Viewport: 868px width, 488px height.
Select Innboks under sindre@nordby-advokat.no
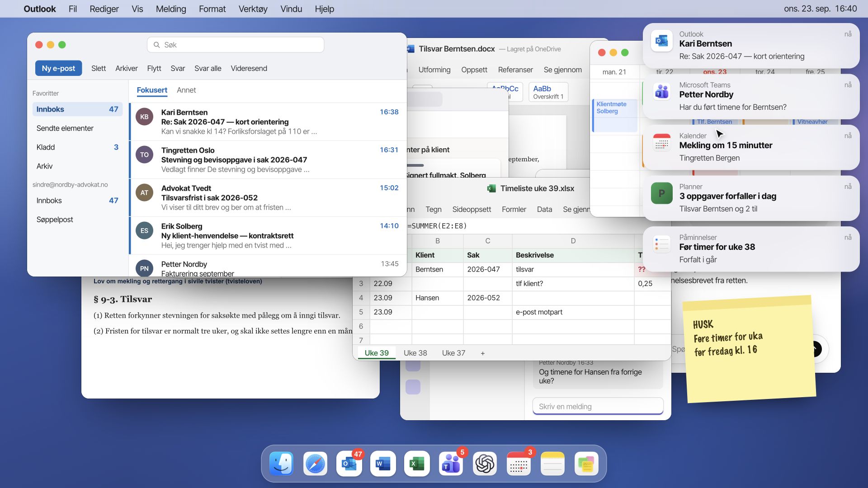pos(77,201)
